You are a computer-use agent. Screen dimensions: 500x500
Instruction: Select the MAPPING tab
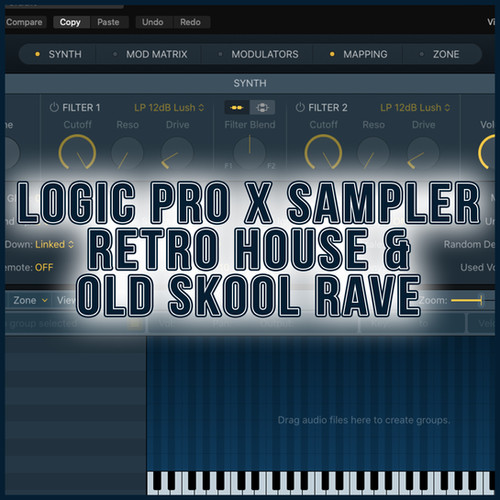pyautogui.click(x=358, y=54)
